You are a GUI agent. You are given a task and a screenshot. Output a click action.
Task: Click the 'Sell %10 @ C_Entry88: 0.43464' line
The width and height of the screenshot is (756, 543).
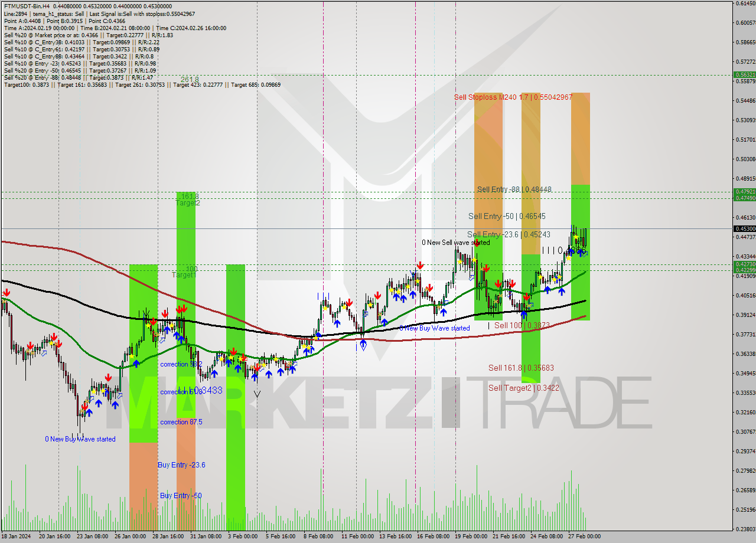(x=79, y=56)
